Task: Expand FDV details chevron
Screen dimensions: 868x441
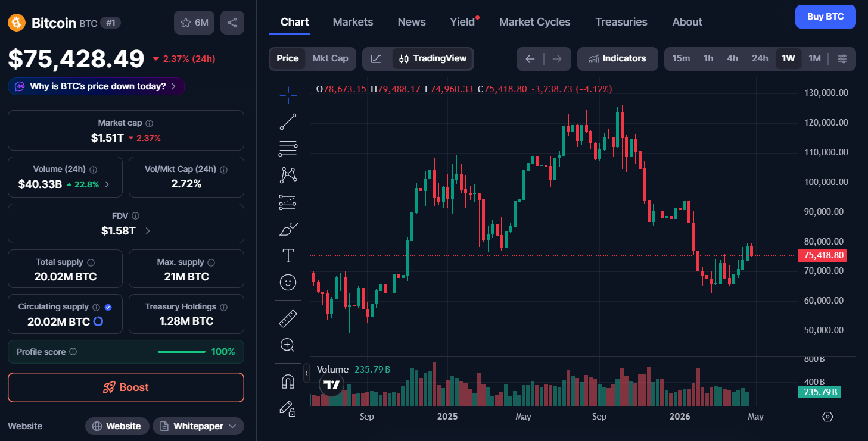Action: coord(148,231)
